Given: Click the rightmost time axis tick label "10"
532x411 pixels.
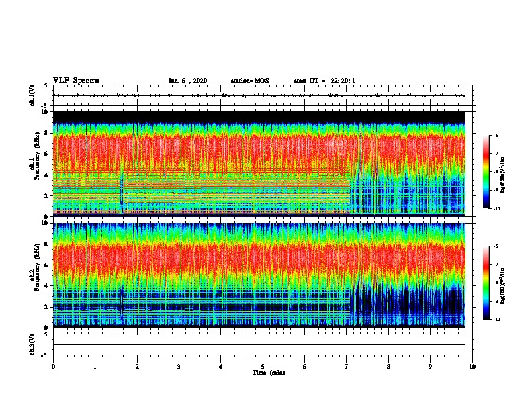Looking at the screenshot, I should [472, 367].
